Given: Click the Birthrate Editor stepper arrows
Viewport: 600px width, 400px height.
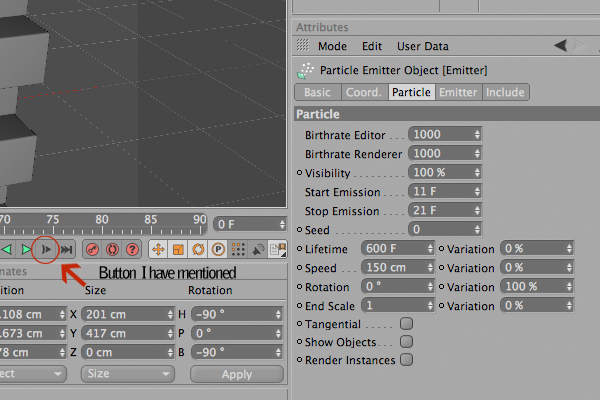Looking at the screenshot, I should tap(477, 134).
